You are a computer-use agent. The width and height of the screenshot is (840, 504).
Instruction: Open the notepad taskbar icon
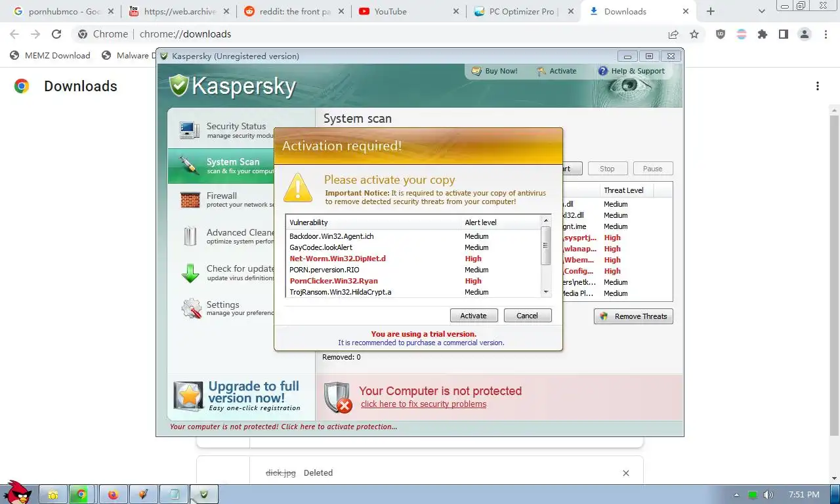tap(175, 494)
